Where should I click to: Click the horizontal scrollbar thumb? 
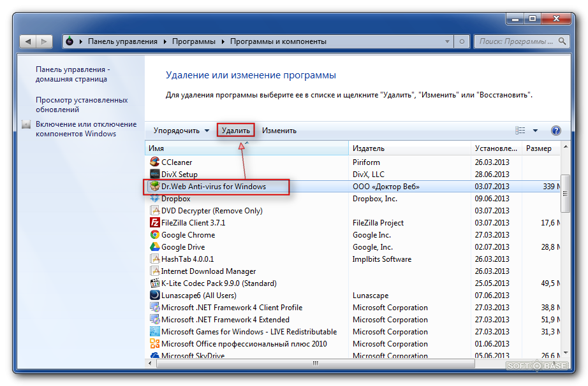tap(316, 363)
